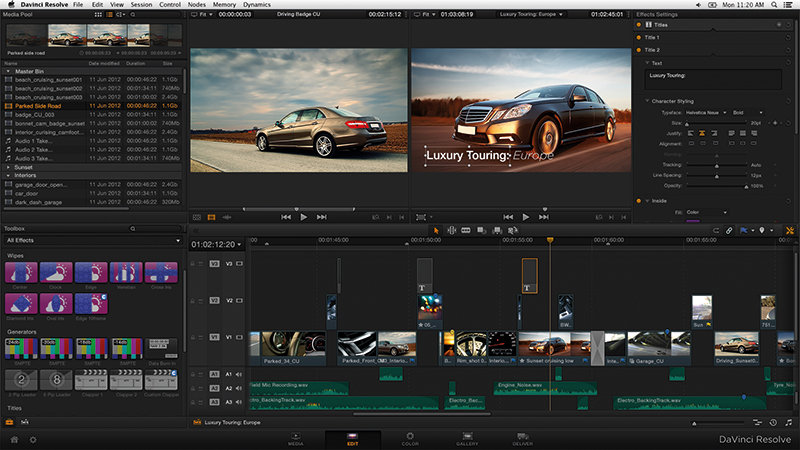Adjust the Opacity slider handle
This screenshot has width=800, height=450.
point(746,187)
